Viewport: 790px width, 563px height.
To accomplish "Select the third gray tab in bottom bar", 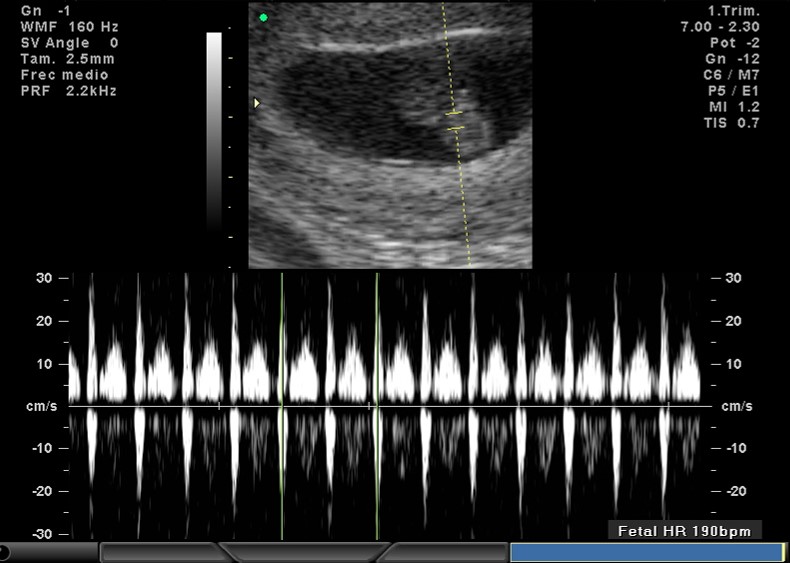I will 446,552.
